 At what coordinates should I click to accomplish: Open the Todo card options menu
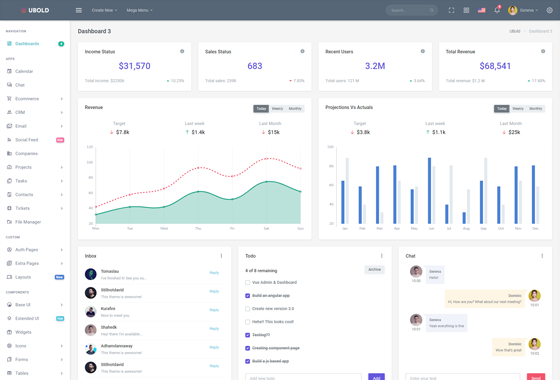pos(382,256)
